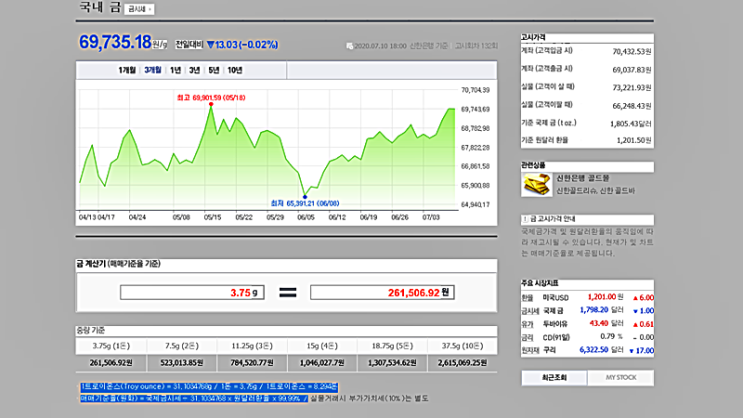Click the CD(91일) indicator name

point(556,337)
